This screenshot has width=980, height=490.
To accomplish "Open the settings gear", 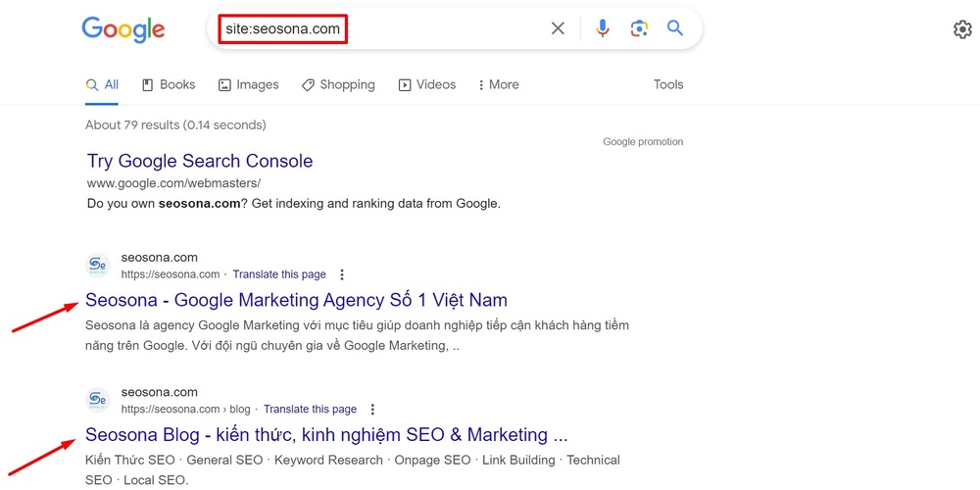I will point(962,29).
